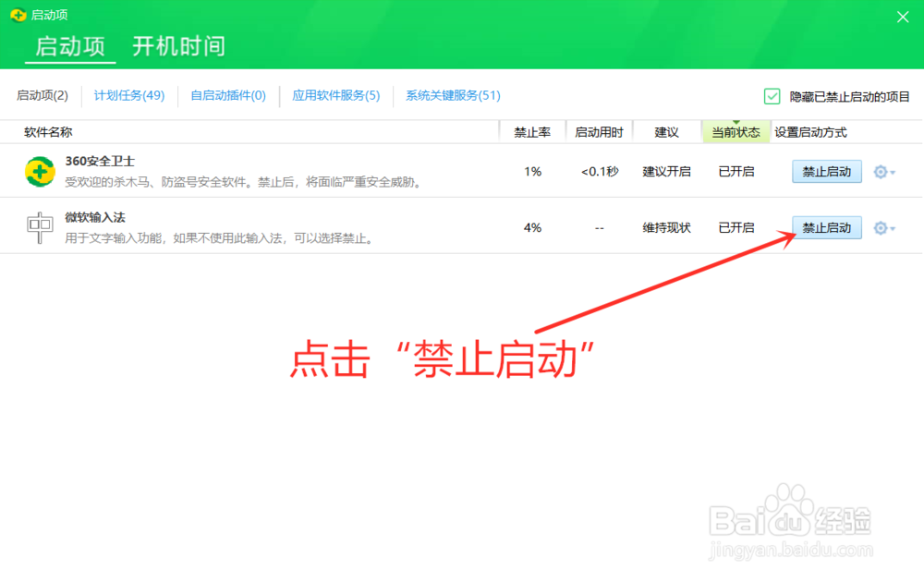Click the 设置启动方式 column header

(810, 132)
